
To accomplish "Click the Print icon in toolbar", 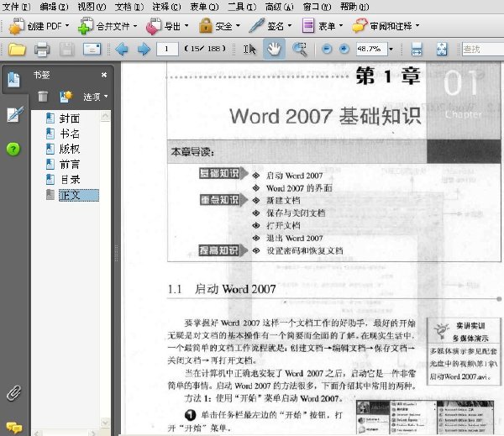I will tap(42, 50).
